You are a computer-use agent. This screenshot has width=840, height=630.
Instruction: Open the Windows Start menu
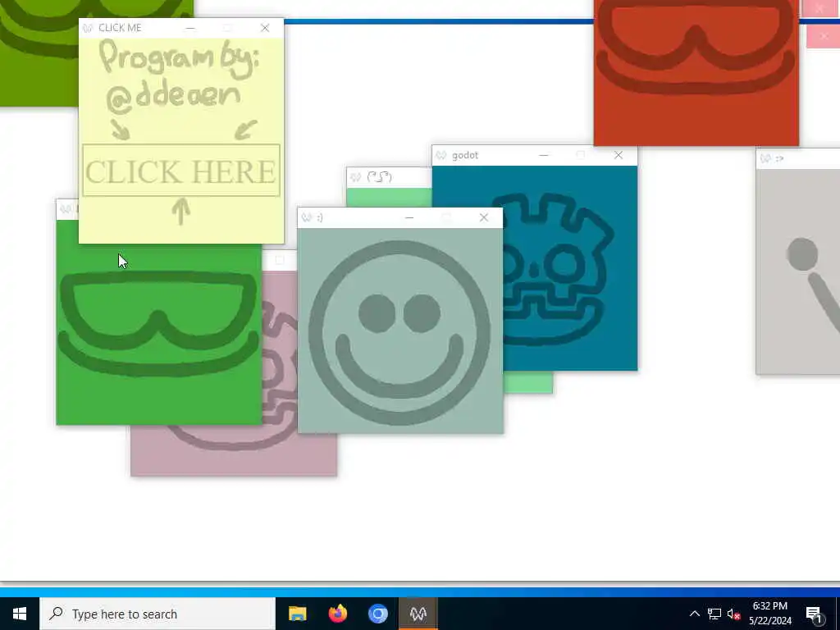tap(20, 614)
